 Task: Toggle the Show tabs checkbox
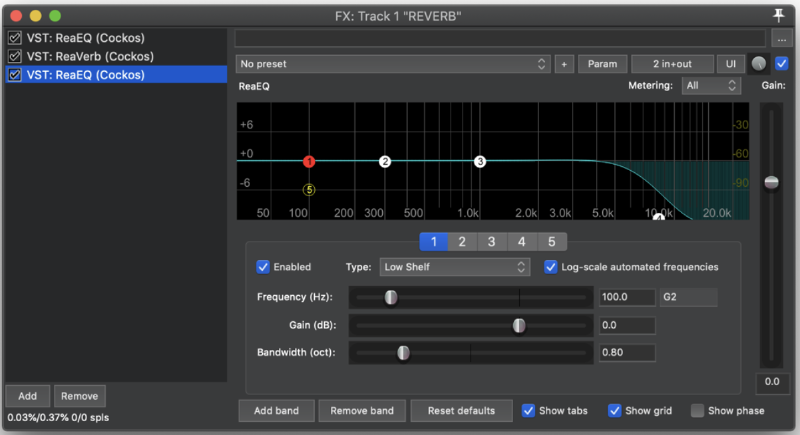coord(529,411)
